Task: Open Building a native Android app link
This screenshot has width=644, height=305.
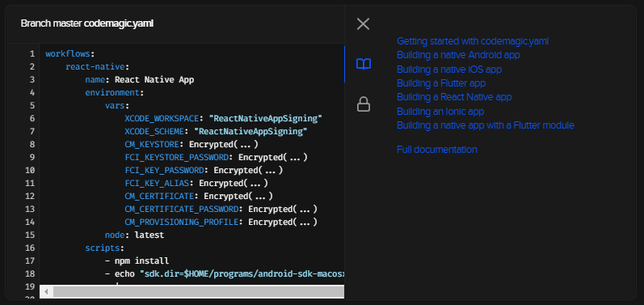Action: (x=458, y=55)
